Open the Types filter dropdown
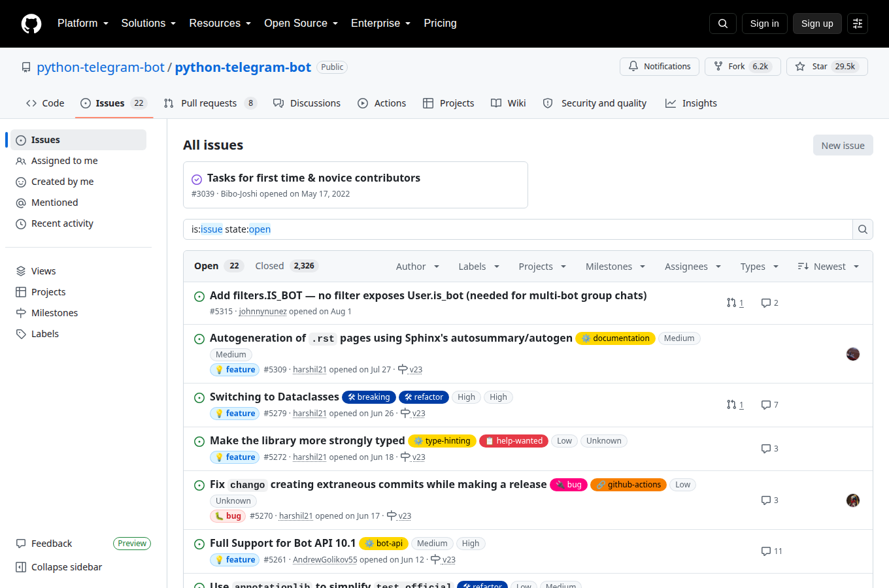 point(760,267)
